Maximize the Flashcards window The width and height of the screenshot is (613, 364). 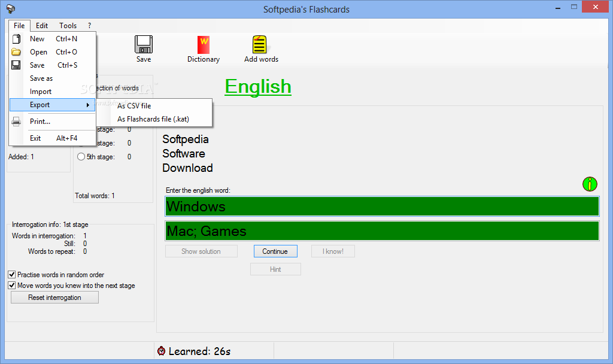[574, 7]
